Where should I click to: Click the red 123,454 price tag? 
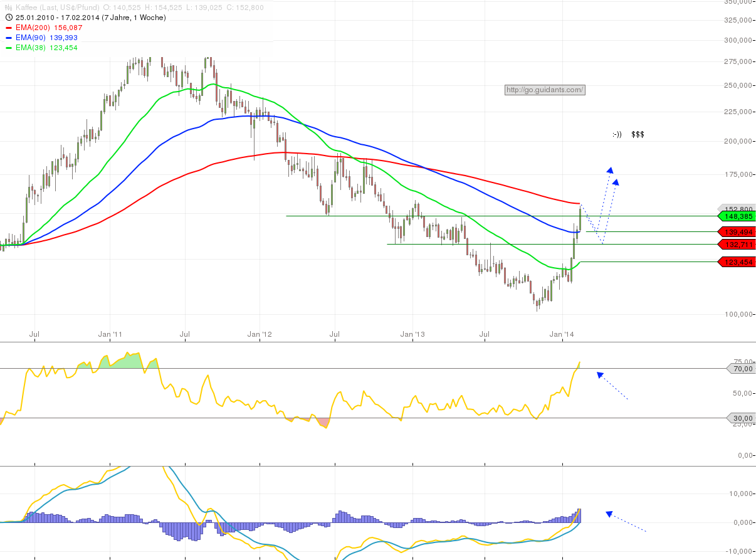tap(736, 262)
